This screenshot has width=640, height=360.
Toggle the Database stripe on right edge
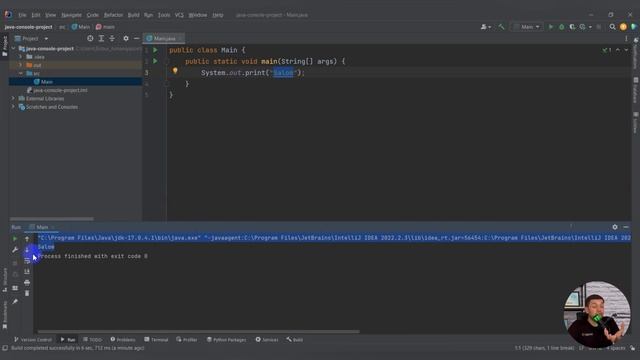(x=636, y=90)
